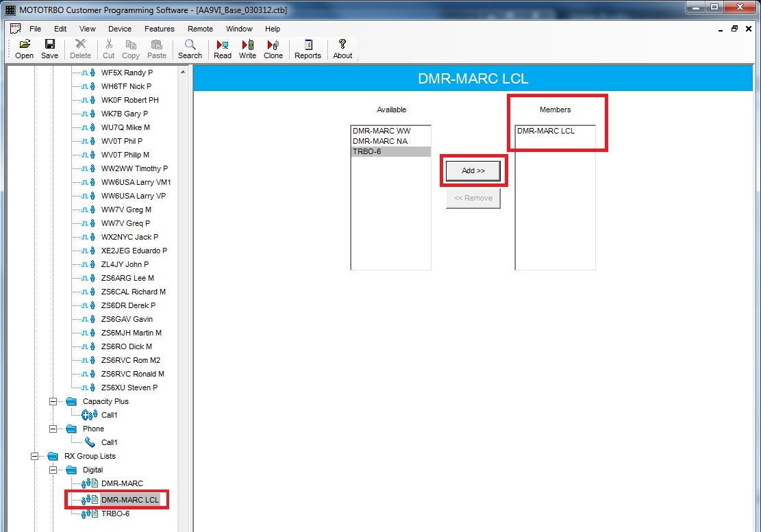
Task: Open Reports from the toolbar
Action: point(308,45)
